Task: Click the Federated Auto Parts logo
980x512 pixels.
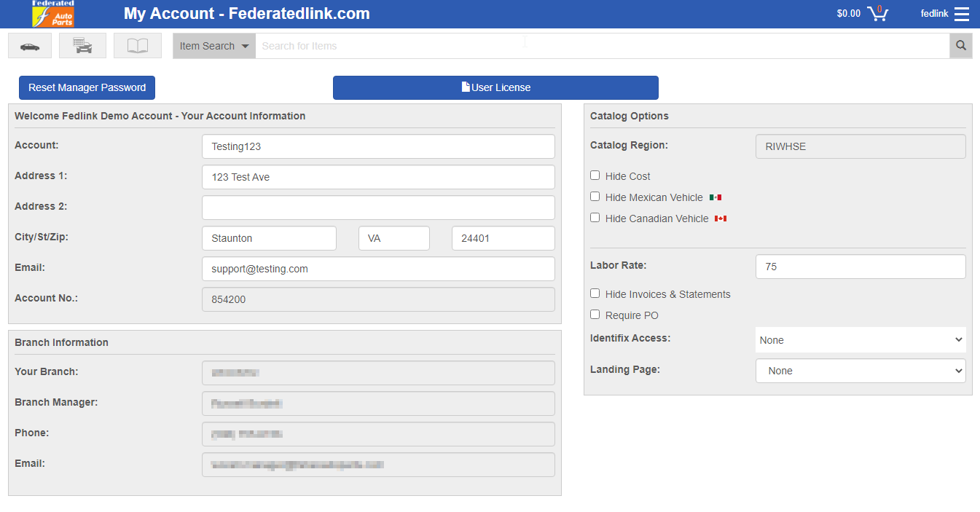Action: click(53, 14)
